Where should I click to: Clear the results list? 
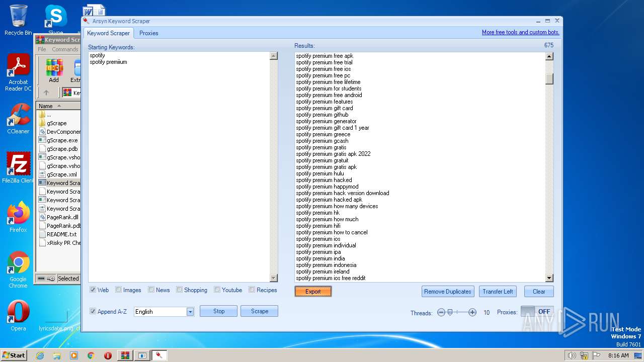(539, 292)
